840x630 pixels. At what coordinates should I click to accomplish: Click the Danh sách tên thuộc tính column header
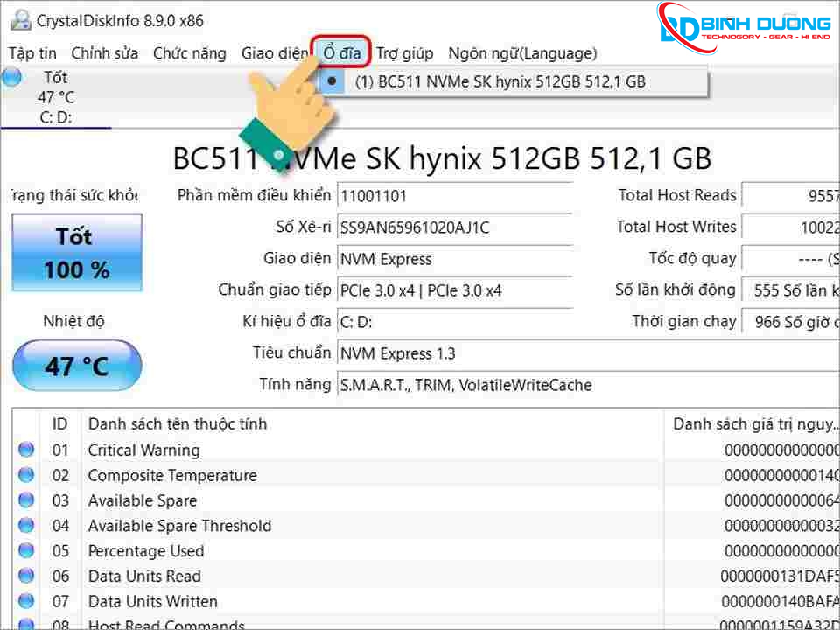(373, 423)
